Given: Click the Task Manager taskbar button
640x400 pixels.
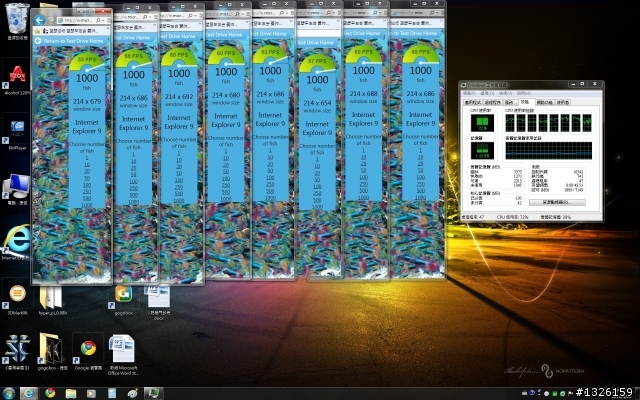Looking at the screenshot, I should point(153,393).
